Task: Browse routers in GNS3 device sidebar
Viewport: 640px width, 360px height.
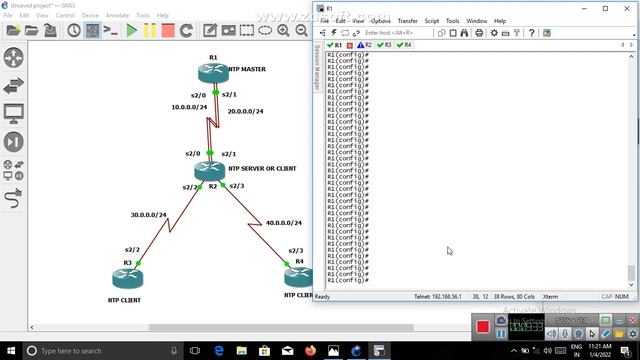Action: (x=13, y=58)
